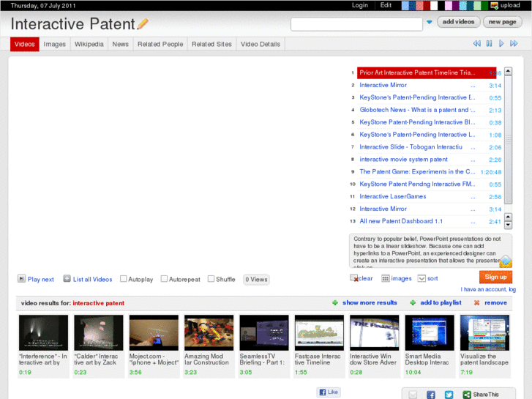Open the dropdown arrow next to search box
532x399 pixels.
430,22
